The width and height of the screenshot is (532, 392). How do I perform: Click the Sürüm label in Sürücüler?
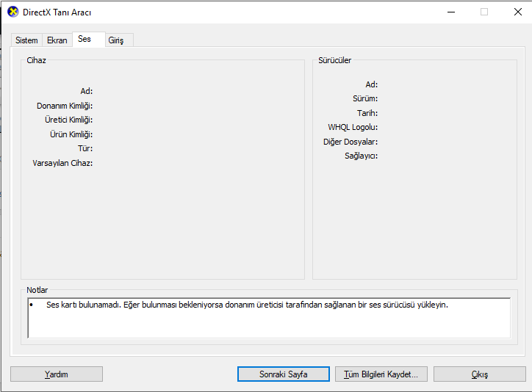(365, 98)
